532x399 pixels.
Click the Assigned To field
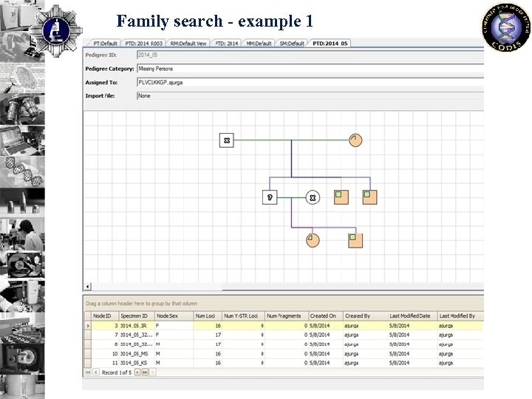point(310,82)
